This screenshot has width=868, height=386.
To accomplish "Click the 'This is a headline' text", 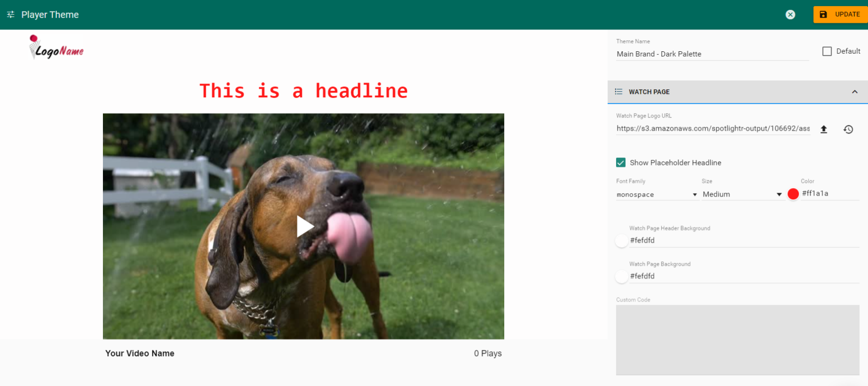I will click(x=304, y=91).
